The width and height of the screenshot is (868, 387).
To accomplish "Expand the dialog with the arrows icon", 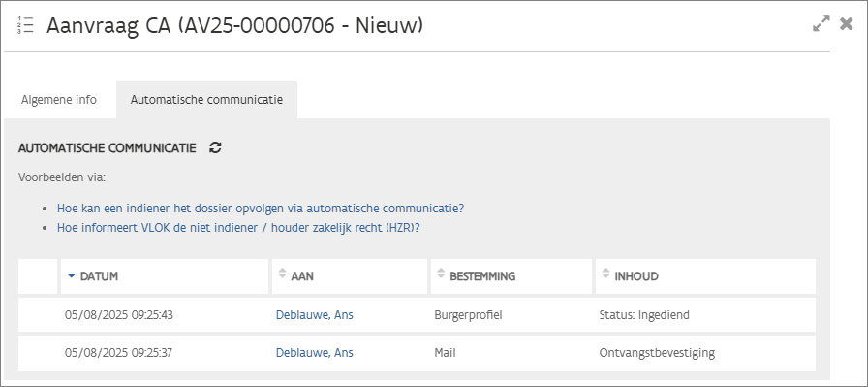I will tap(821, 23).
